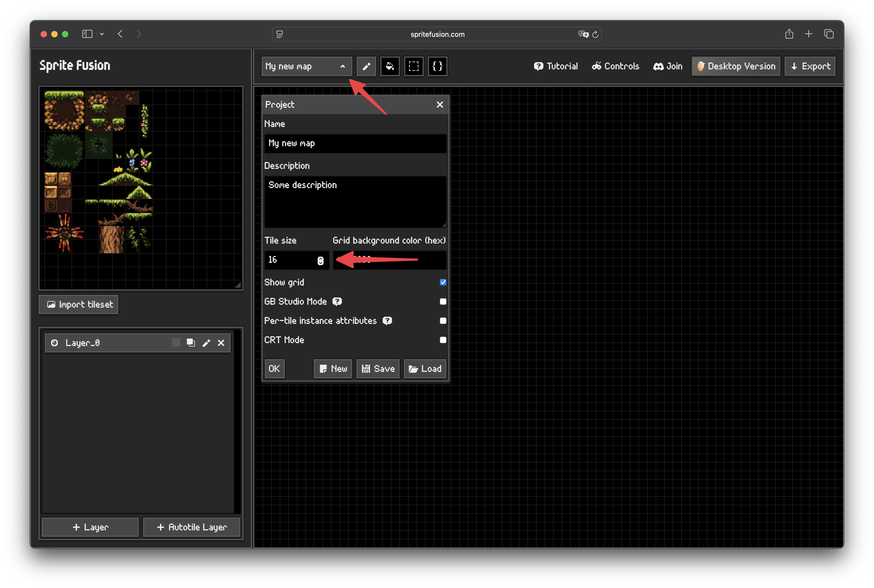Confirm the Project dialog with OK
Viewport: 874px width, 588px height.
(274, 369)
